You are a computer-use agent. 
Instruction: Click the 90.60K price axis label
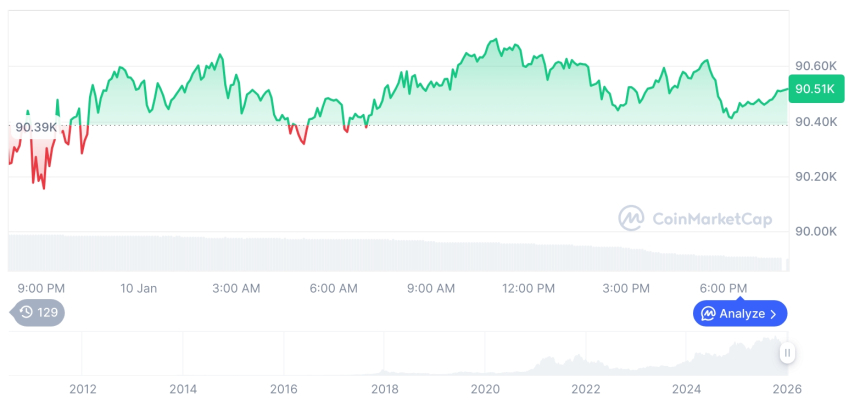pos(815,66)
